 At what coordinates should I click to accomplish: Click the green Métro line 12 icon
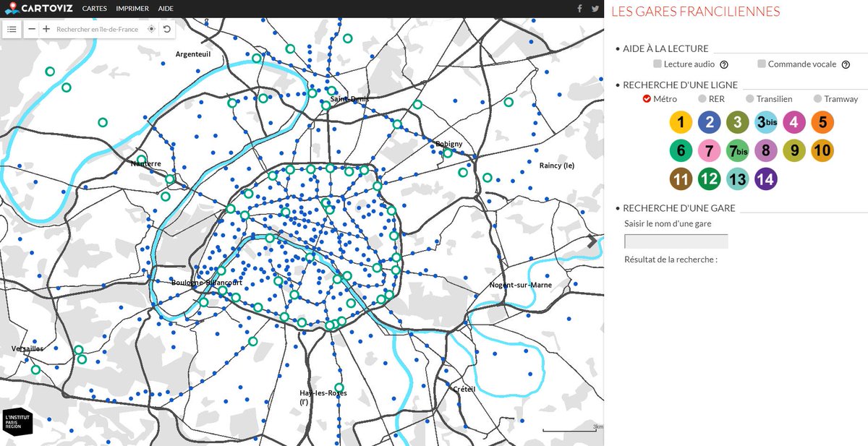708,179
